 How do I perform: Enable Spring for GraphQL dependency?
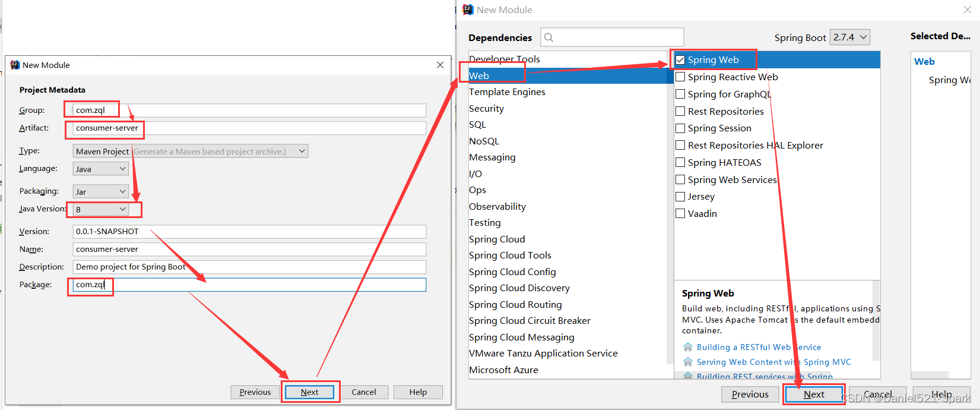point(680,94)
